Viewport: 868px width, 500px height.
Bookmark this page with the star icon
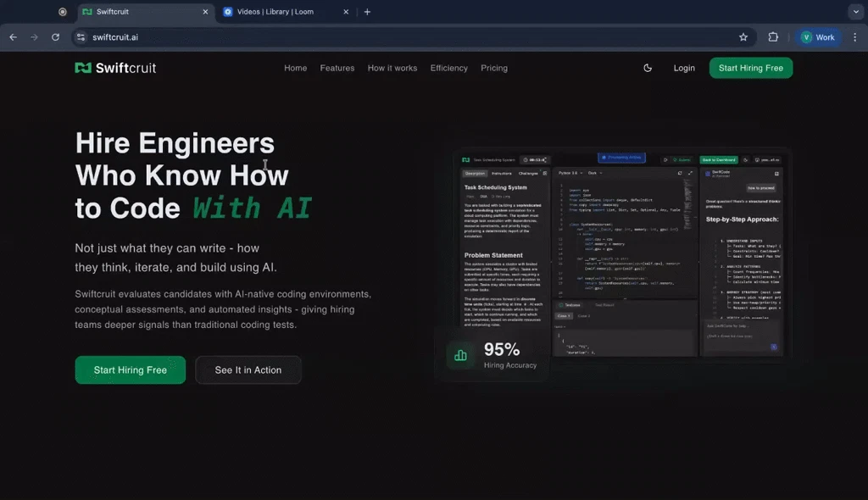(743, 37)
